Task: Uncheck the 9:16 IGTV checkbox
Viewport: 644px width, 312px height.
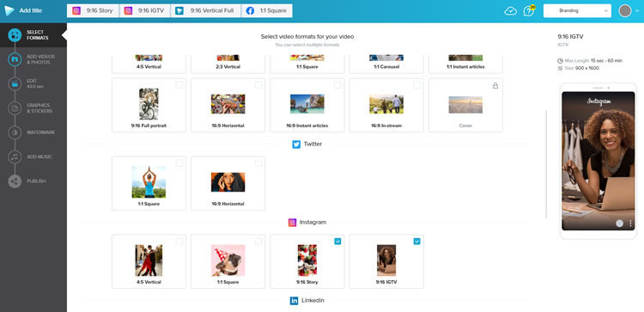Action: (x=416, y=242)
